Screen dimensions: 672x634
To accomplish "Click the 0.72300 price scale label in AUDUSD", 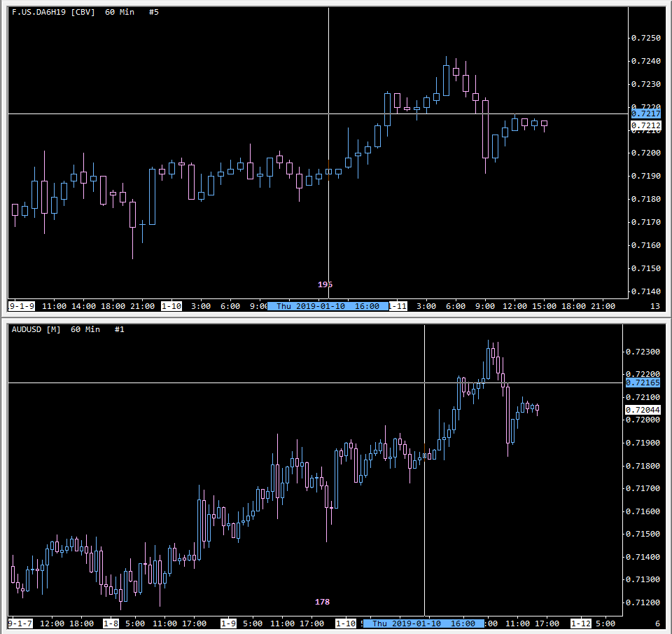I will (x=643, y=352).
